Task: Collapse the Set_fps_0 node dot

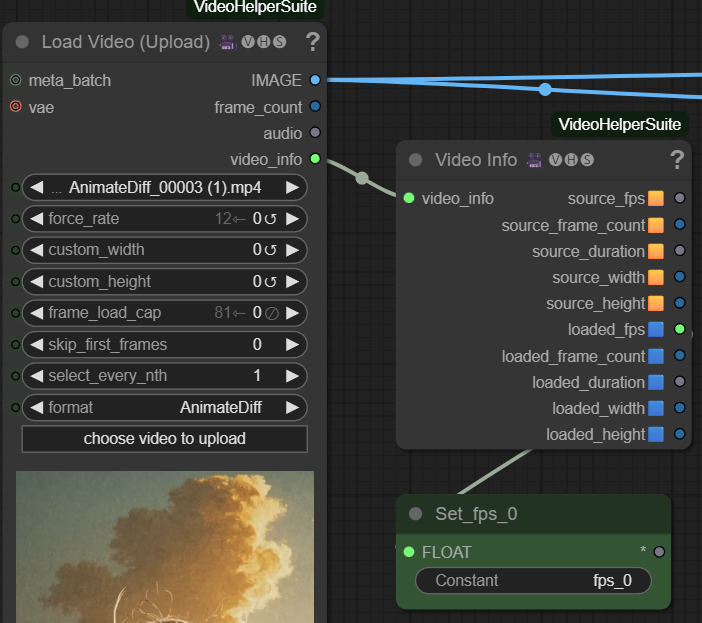Action: 415,514
